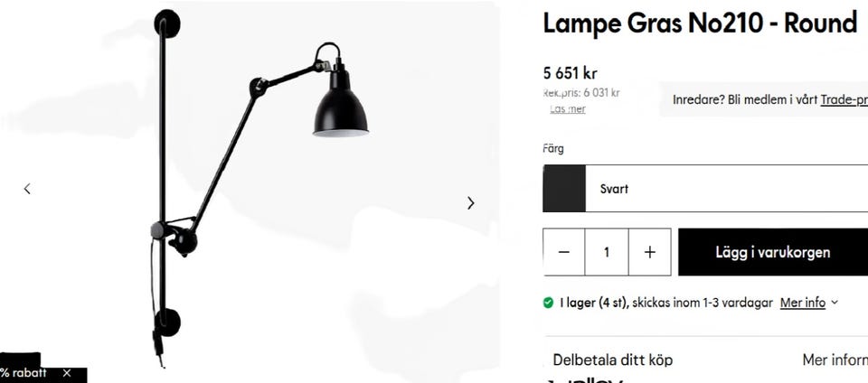
Task: Close the rabatt discount banner
Action: (x=67, y=373)
